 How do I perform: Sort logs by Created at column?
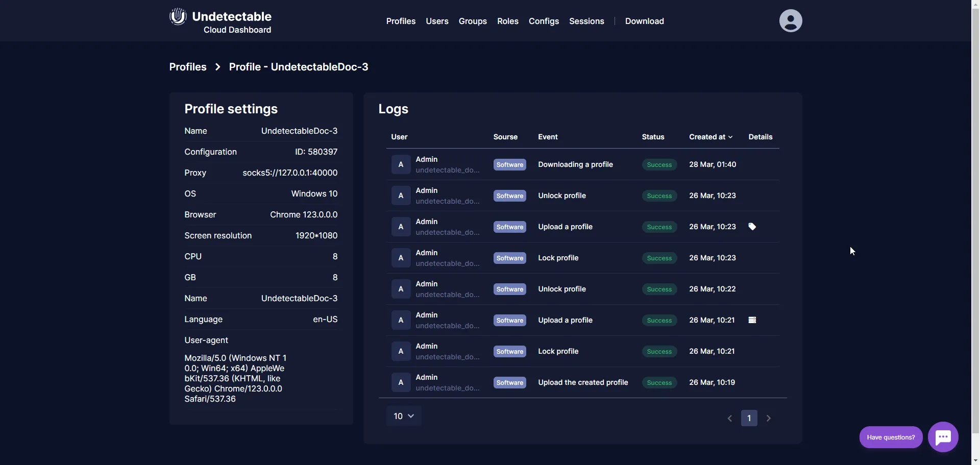[x=711, y=137]
